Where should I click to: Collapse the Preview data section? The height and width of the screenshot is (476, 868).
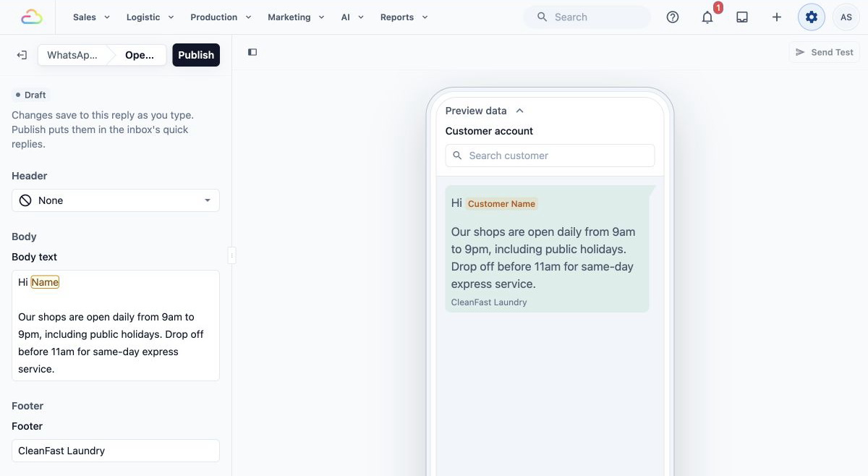click(x=485, y=111)
